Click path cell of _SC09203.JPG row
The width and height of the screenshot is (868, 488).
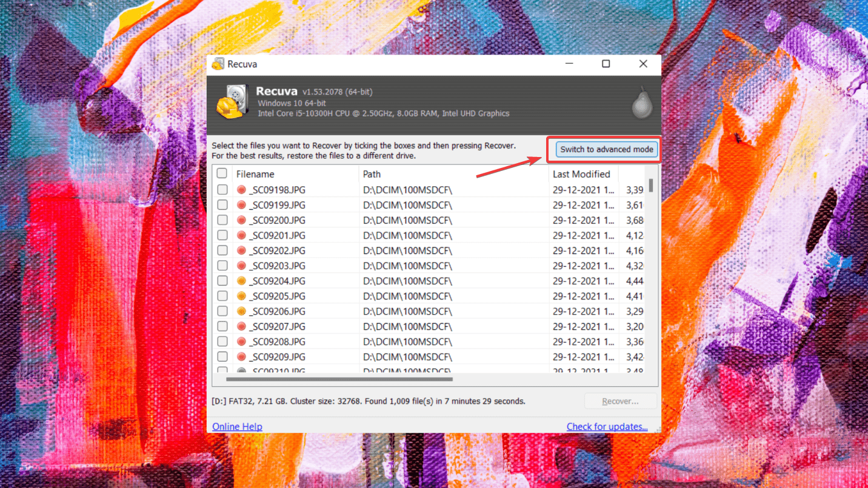point(408,266)
